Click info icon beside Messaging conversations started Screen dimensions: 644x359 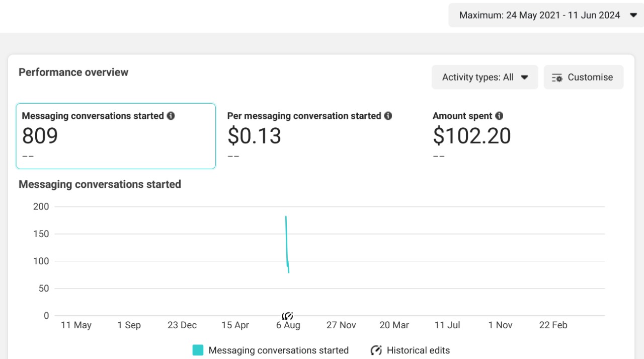pyautogui.click(x=171, y=116)
